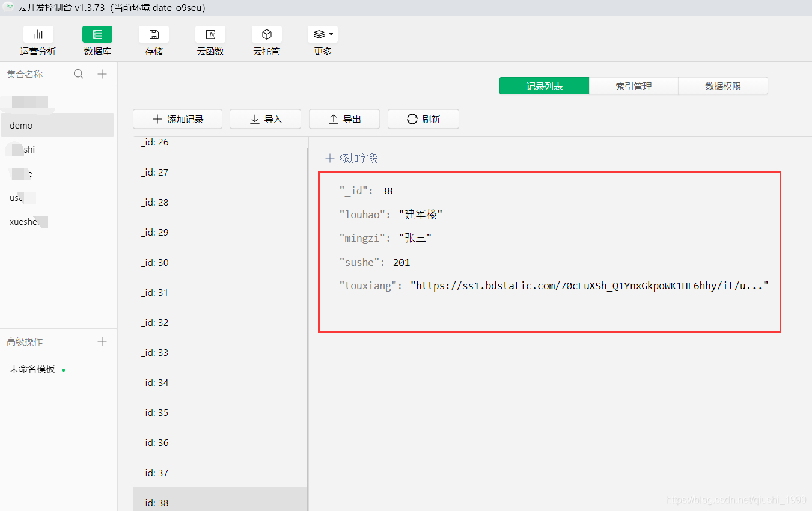812x511 pixels.
Task: Select record _id: 38
Action: tap(219, 500)
